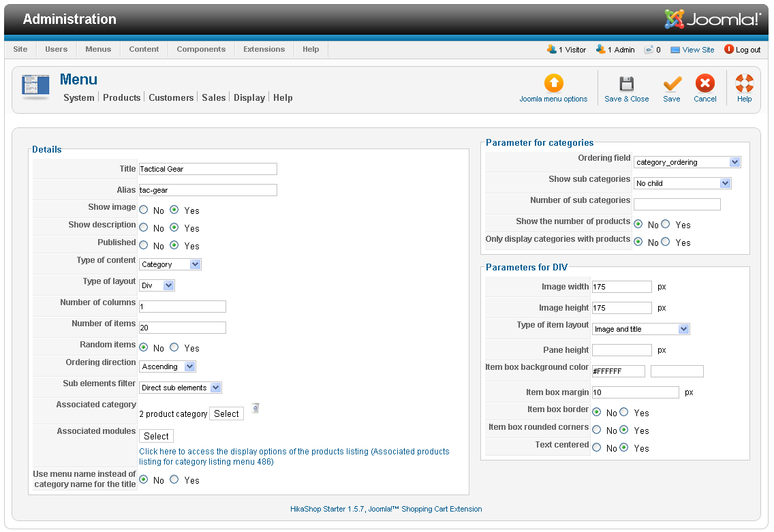774x532 pixels.
Task: Enable Random items by selecting Yes
Action: coord(174,347)
